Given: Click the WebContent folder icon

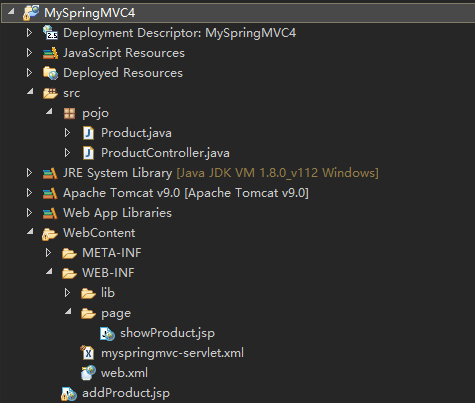Looking at the screenshot, I should click(x=50, y=234).
